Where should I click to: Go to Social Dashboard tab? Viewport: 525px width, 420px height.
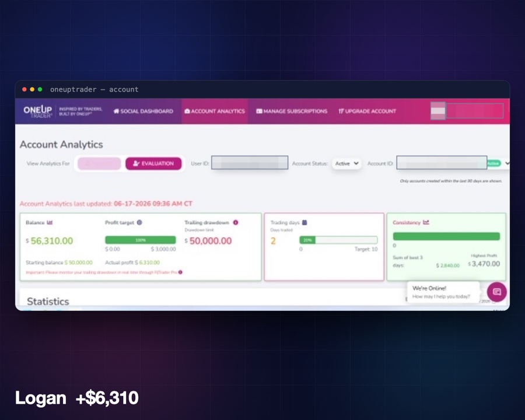(143, 111)
